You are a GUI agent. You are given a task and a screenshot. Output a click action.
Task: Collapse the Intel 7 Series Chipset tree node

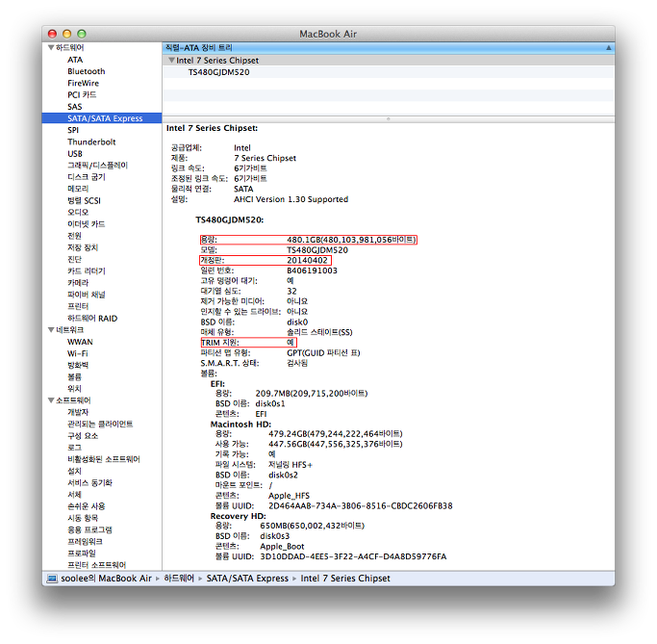(x=171, y=60)
